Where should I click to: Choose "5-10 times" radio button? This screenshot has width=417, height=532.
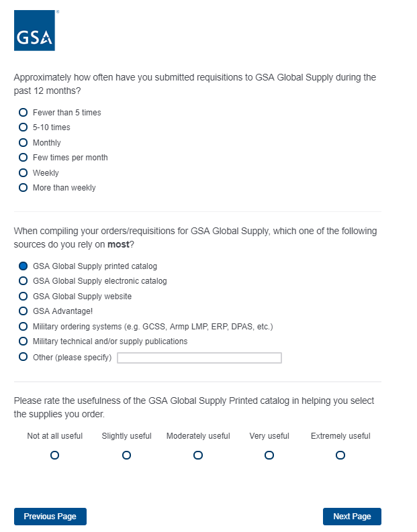(x=24, y=127)
